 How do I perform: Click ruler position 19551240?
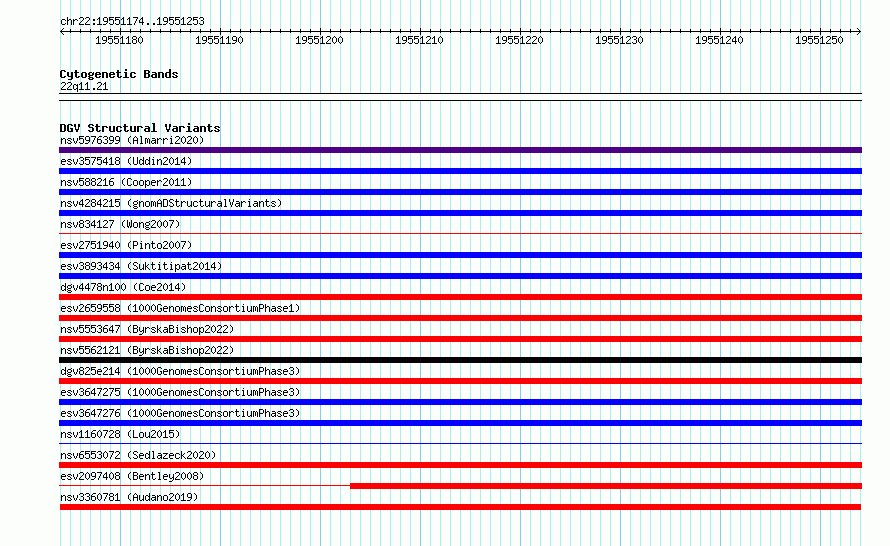click(x=719, y=40)
